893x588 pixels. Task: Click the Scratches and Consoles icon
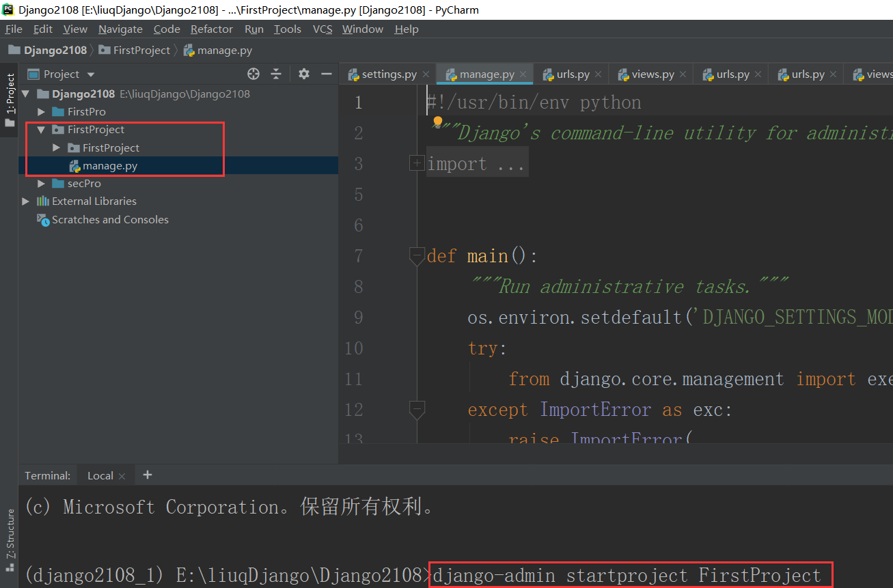[x=43, y=220]
